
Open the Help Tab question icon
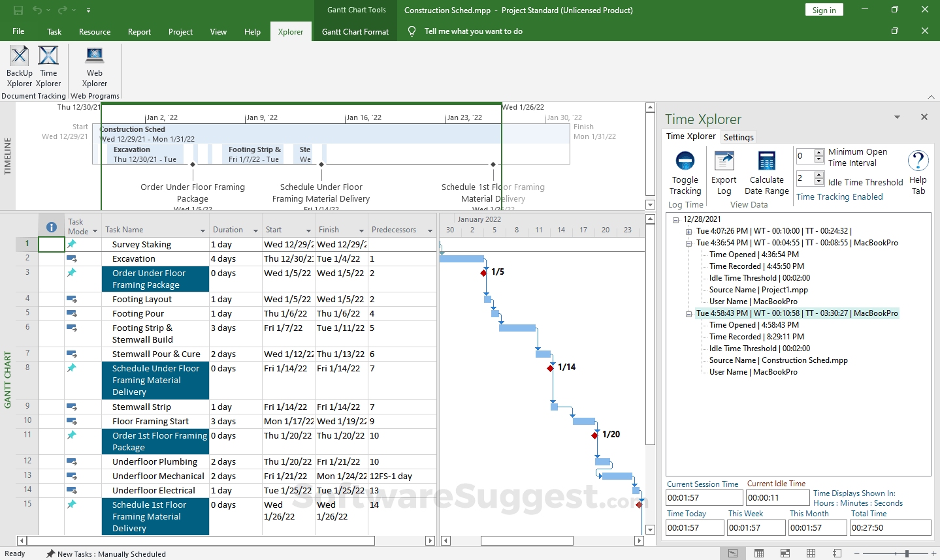(918, 161)
